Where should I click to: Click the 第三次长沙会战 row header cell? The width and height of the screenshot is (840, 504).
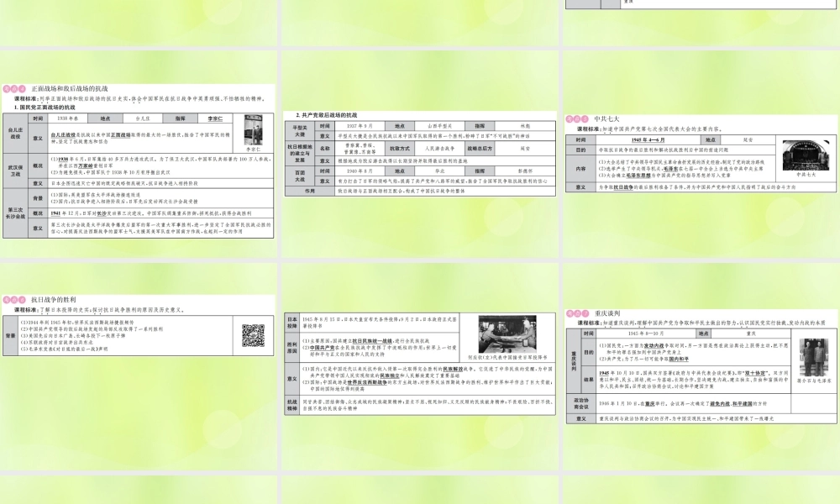(15, 213)
